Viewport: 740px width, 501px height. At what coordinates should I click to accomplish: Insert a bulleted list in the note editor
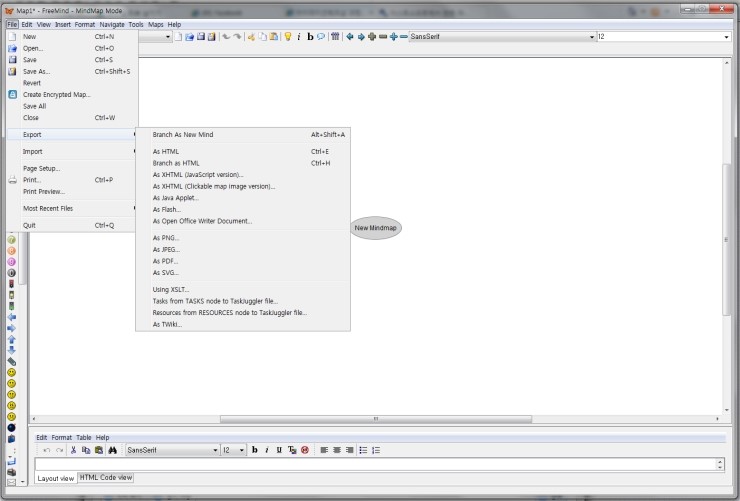[x=363, y=451]
